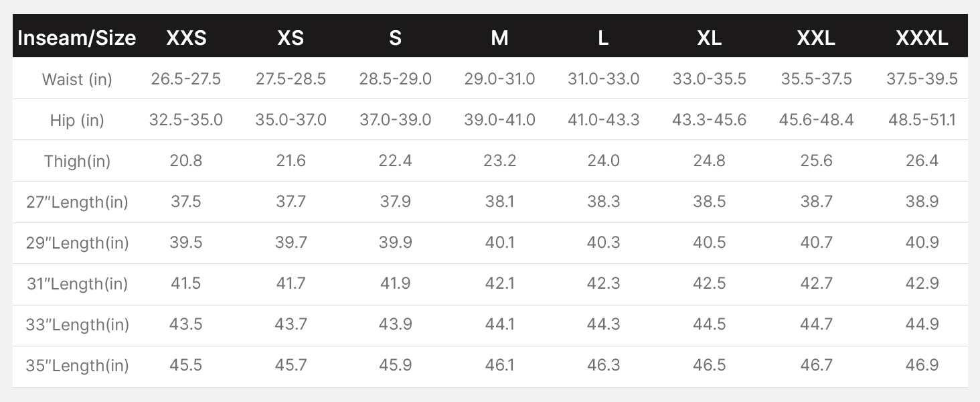Select the XXS column header

tap(186, 38)
